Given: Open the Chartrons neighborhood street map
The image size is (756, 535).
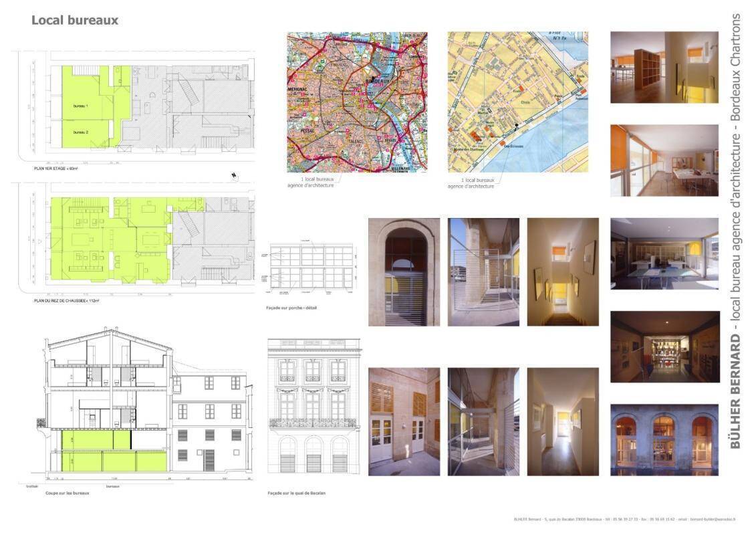Looking at the screenshot, I should pos(517,102).
